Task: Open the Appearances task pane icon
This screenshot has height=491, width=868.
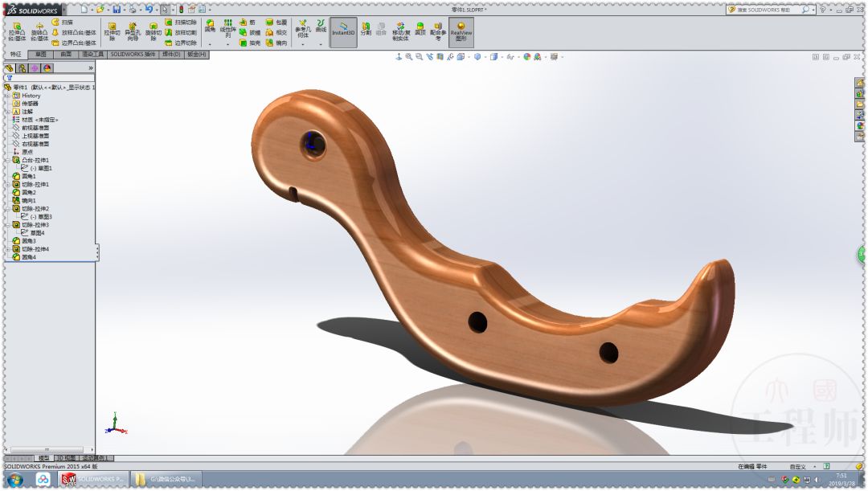Action: coord(859,125)
